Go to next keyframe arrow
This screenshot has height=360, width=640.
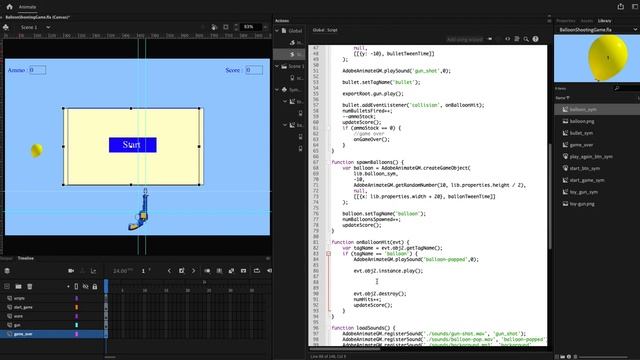[193, 271]
